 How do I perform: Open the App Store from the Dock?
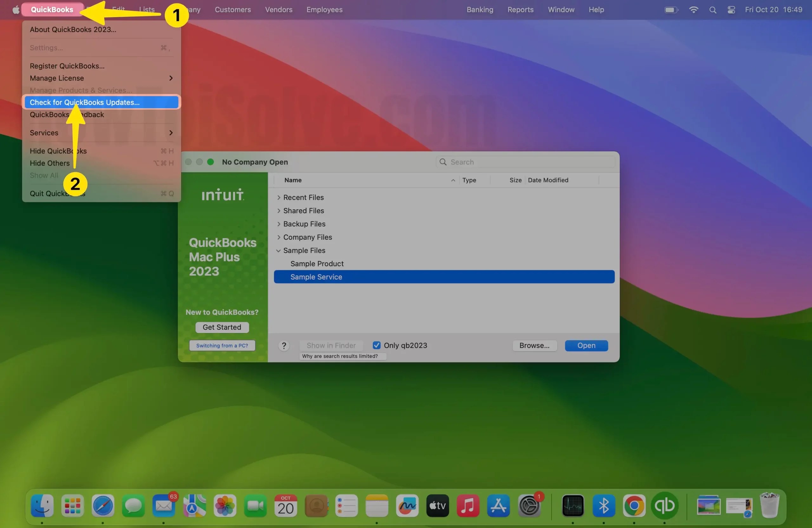coord(498,506)
